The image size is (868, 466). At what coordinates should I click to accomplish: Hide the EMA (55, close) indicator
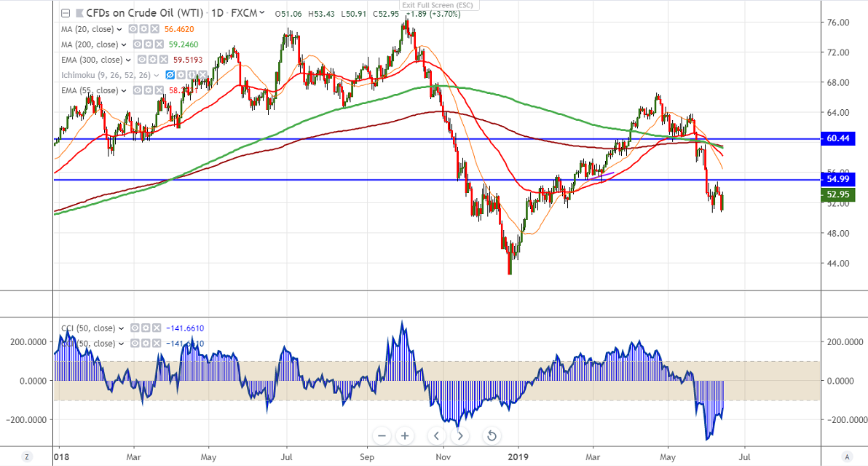click(x=138, y=90)
